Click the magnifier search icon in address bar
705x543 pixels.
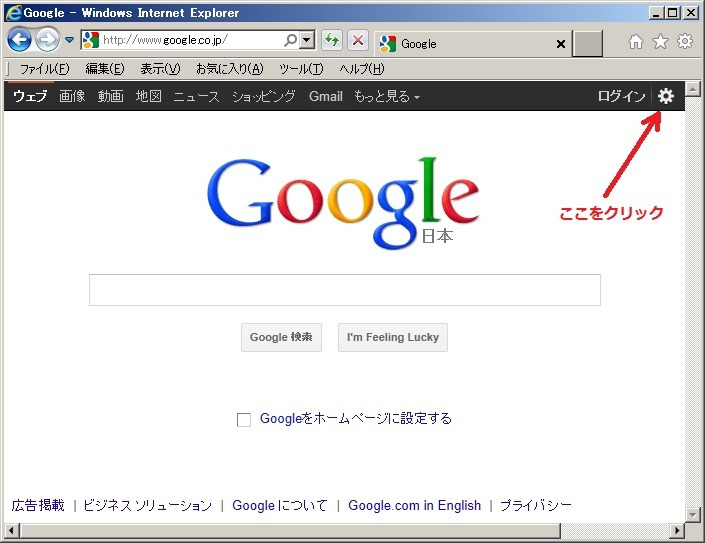[x=291, y=40]
